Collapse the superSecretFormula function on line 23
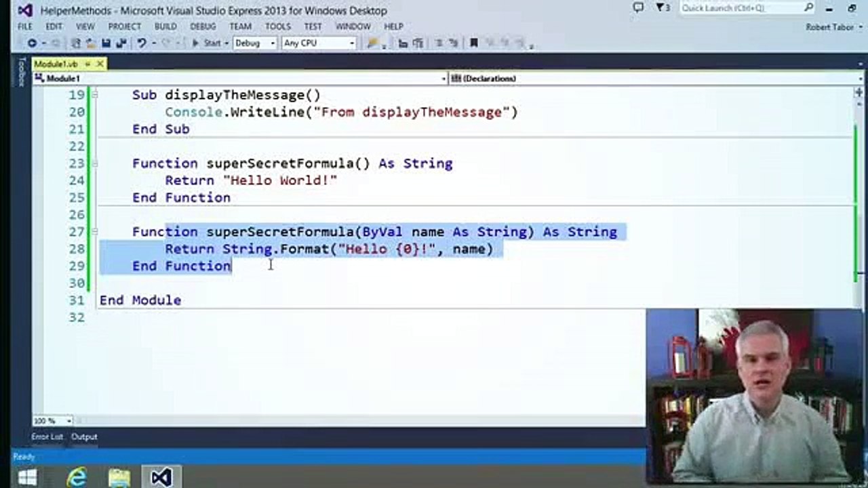This screenshot has width=868, height=488. 95,163
